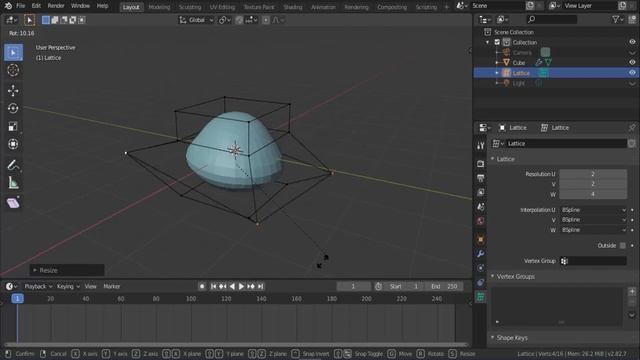640x360 pixels.
Task: Hide the Lattice object in outliner
Action: [632, 73]
